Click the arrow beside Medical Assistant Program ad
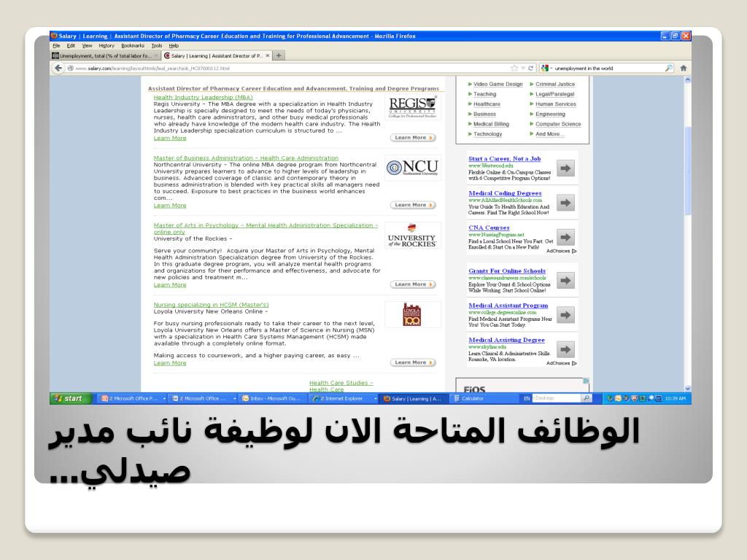This screenshot has height=560, width=747. point(565,315)
